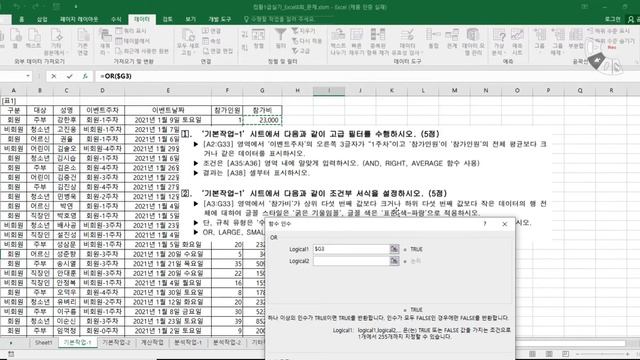Image resolution: width=640 pixels, height=360 pixels.
Task: Click the 기존 연결 (Existing Connections) icon
Action: pos(83,42)
